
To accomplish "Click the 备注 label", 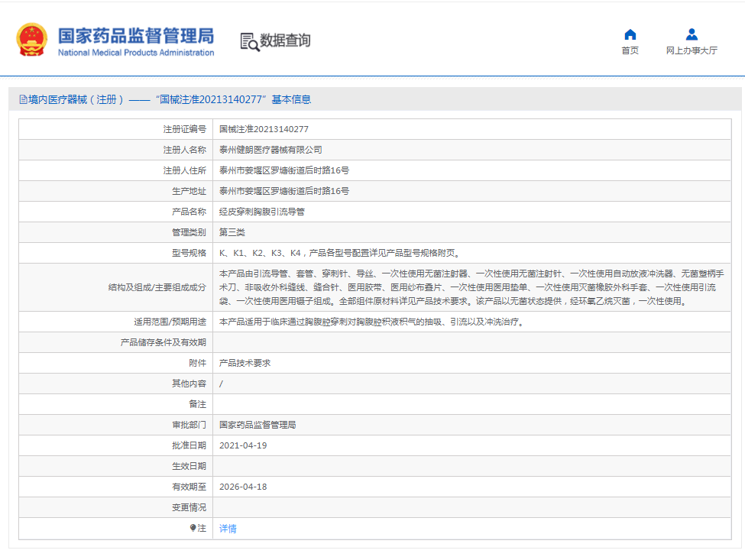I will [x=198, y=404].
